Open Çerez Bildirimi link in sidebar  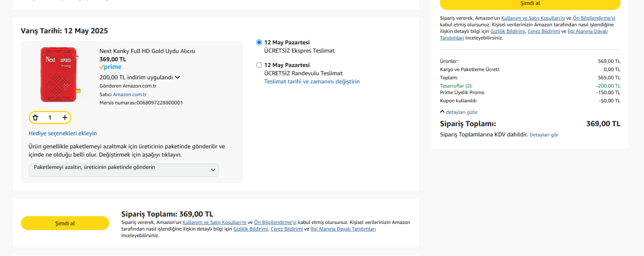(544, 31)
